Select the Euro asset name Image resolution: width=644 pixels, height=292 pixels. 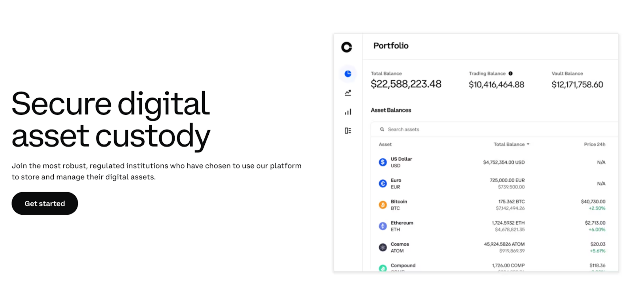click(396, 180)
